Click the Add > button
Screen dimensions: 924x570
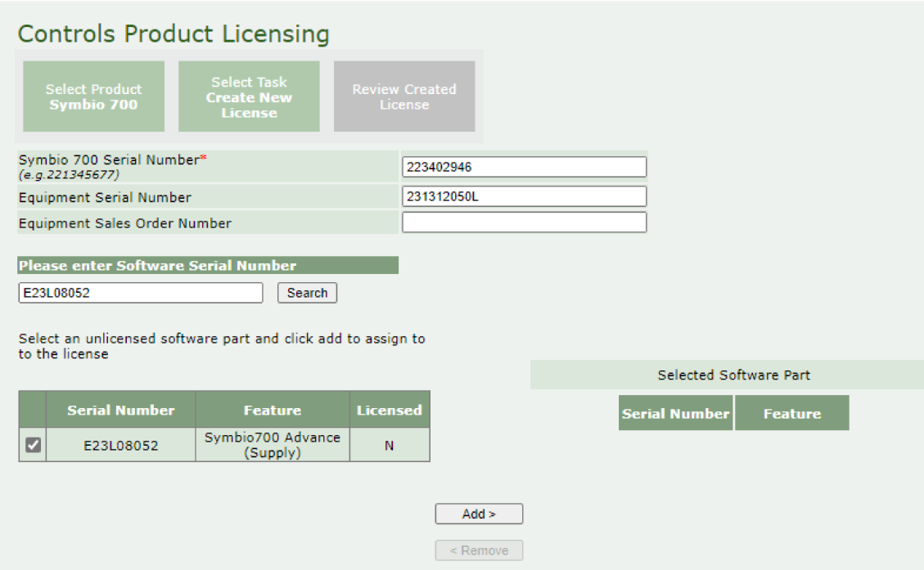pos(479,514)
